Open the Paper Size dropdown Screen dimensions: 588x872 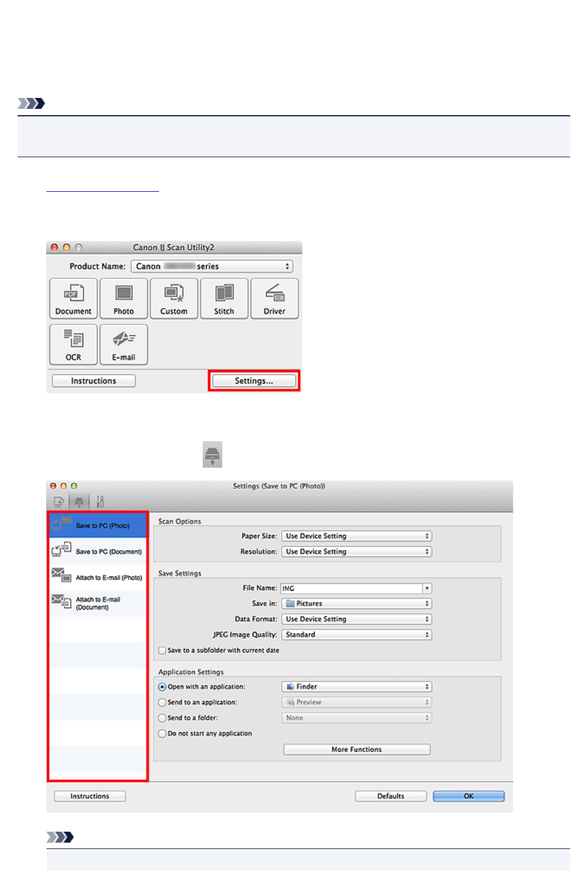(x=356, y=536)
